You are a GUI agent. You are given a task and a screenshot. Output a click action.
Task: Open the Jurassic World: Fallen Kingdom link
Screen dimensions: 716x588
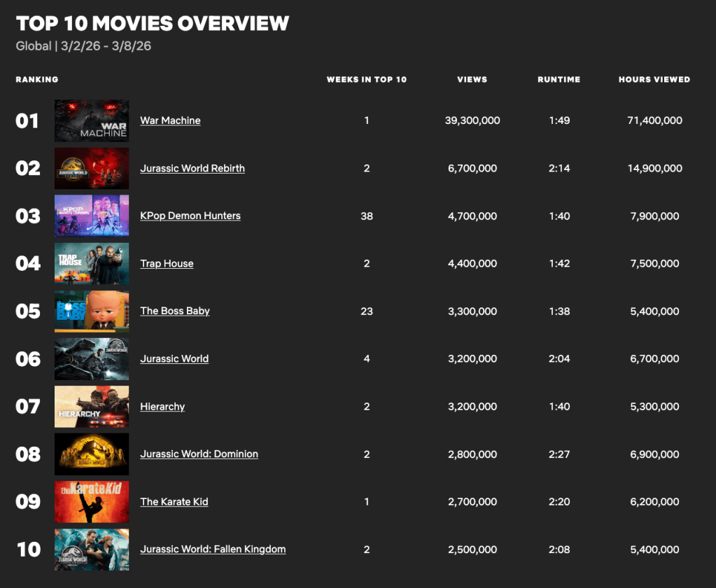(x=213, y=549)
